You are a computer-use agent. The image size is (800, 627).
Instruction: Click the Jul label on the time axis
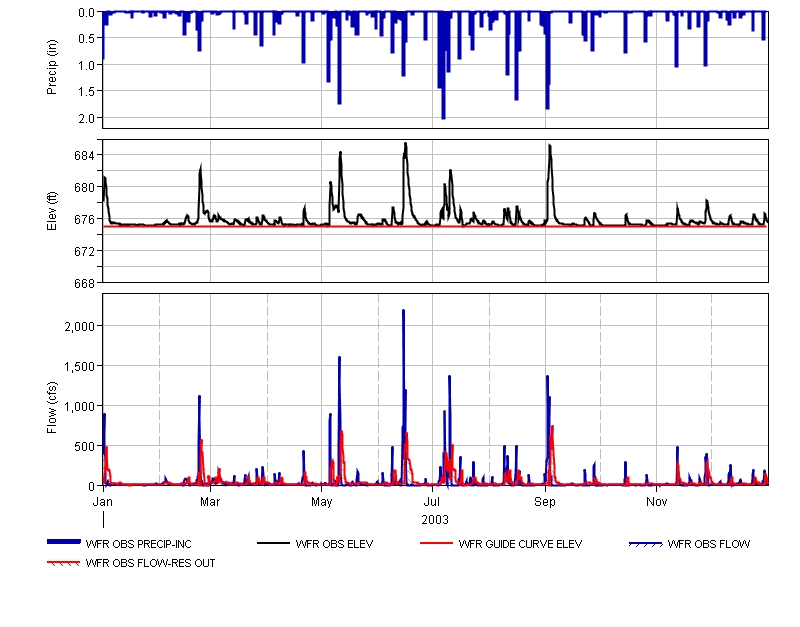pyautogui.click(x=432, y=502)
